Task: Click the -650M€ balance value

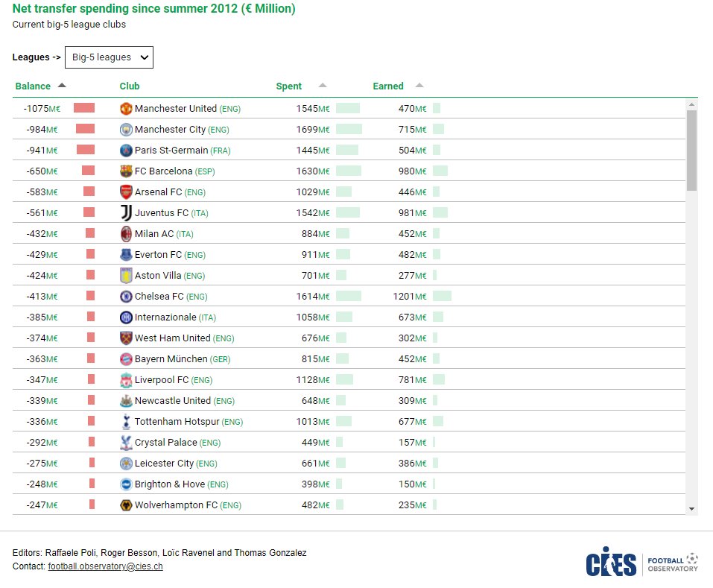Action: pyautogui.click(x=42, y=171)
